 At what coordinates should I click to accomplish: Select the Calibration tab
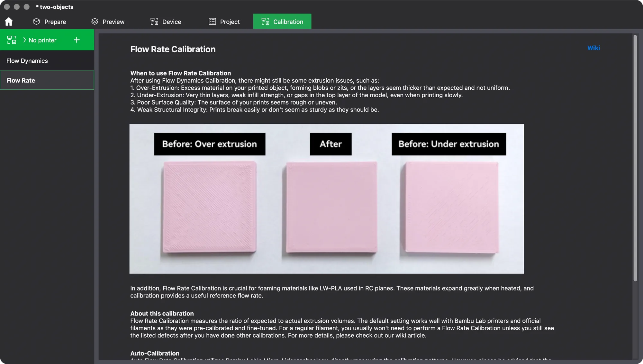pos(282,22)
